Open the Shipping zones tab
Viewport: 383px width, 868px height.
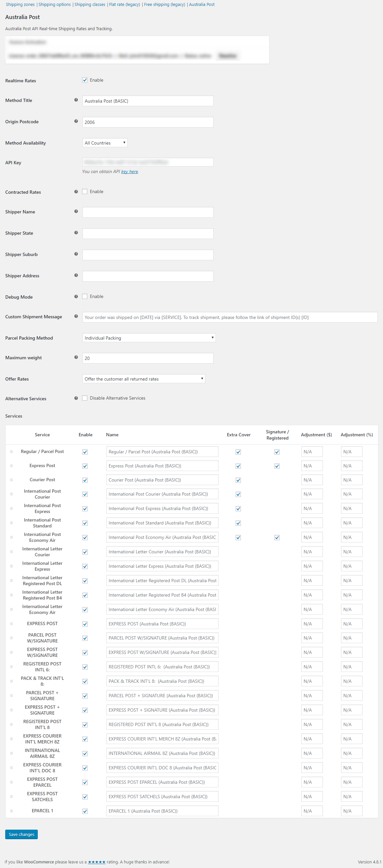[x=20, y=4]
